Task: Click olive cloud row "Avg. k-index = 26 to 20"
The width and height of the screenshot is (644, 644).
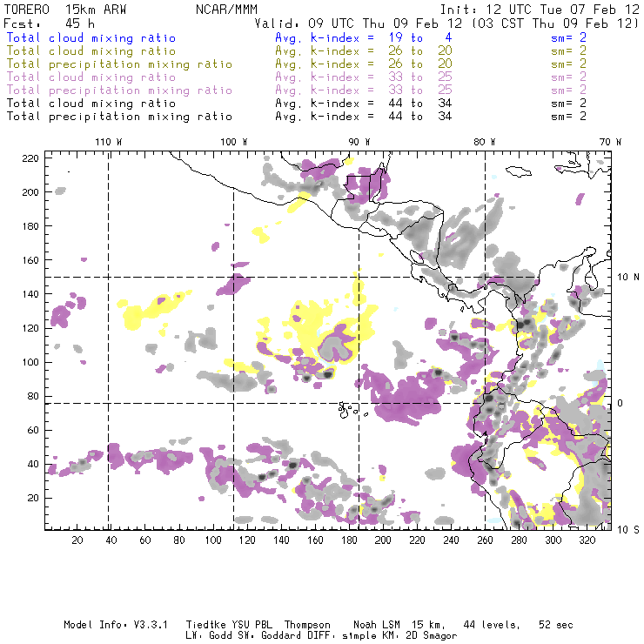Action: (364, 51)
